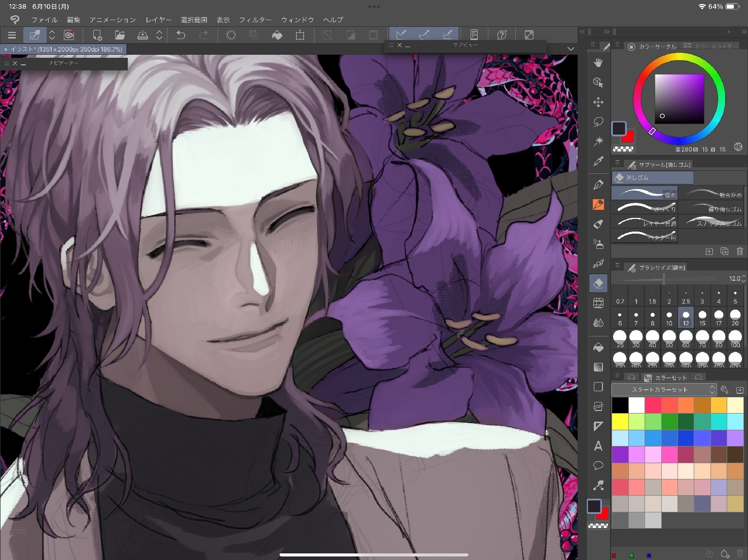Toggle the transparent color checker under color wheel
Viewport: 748px width, 560px height.
623,149
